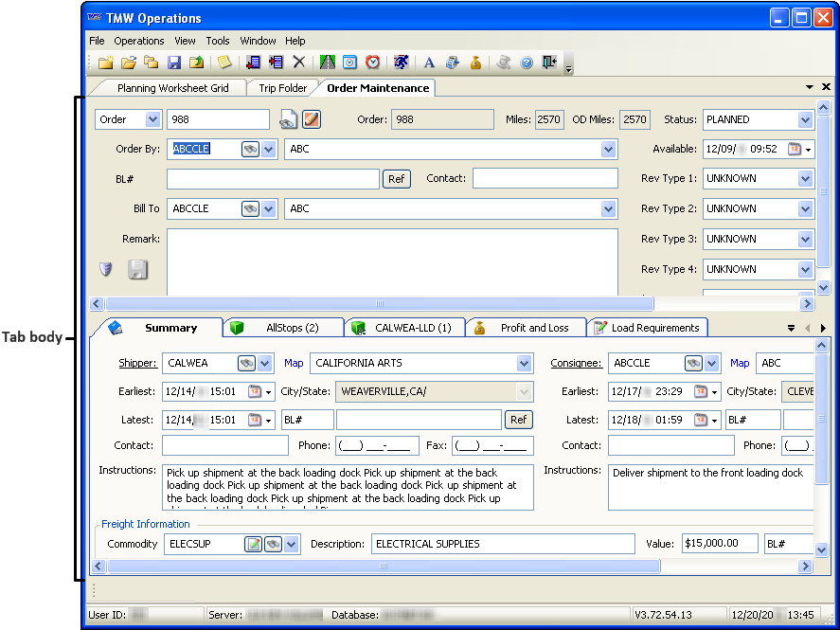Click the Ref button next to BL#
Image resolution: width=840 pixels, height=630 pixels.
pos(397,178)
